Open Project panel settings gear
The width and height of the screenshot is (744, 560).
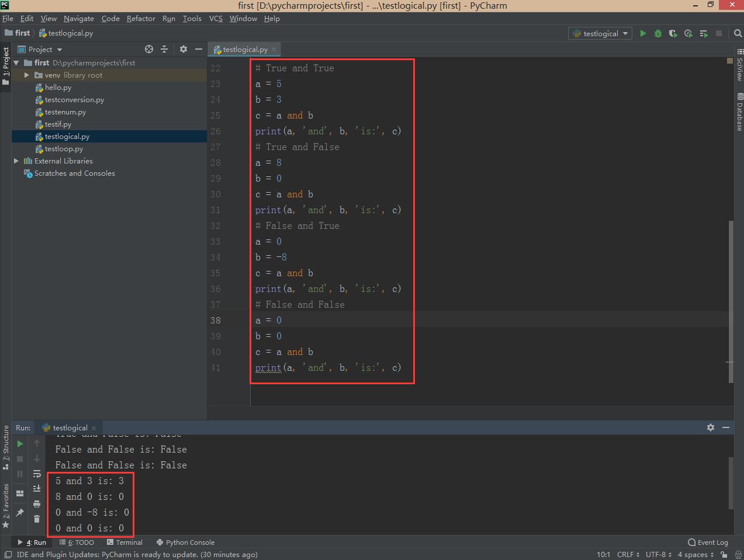coord(184,49)
